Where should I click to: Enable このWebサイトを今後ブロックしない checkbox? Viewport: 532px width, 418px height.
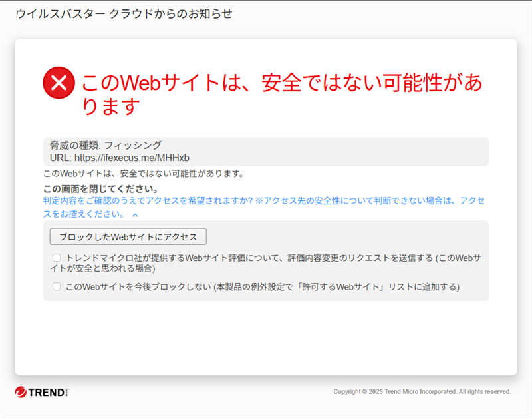pos(57,287)
